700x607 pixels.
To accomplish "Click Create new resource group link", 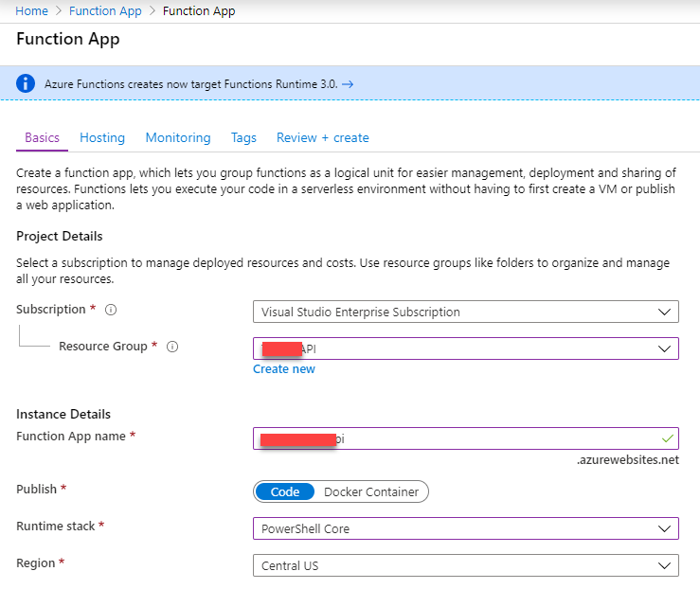I will (x=284, y=369).
